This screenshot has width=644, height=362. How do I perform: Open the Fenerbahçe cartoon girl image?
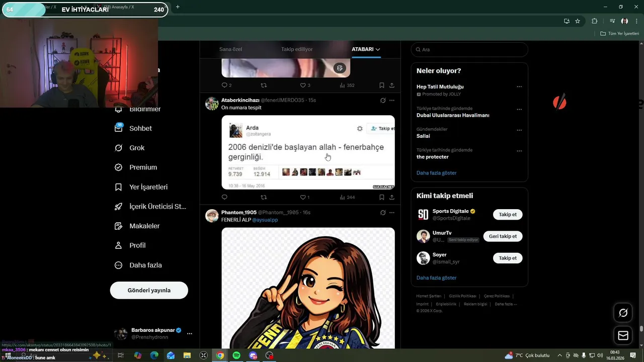click(x=308, y=288)
